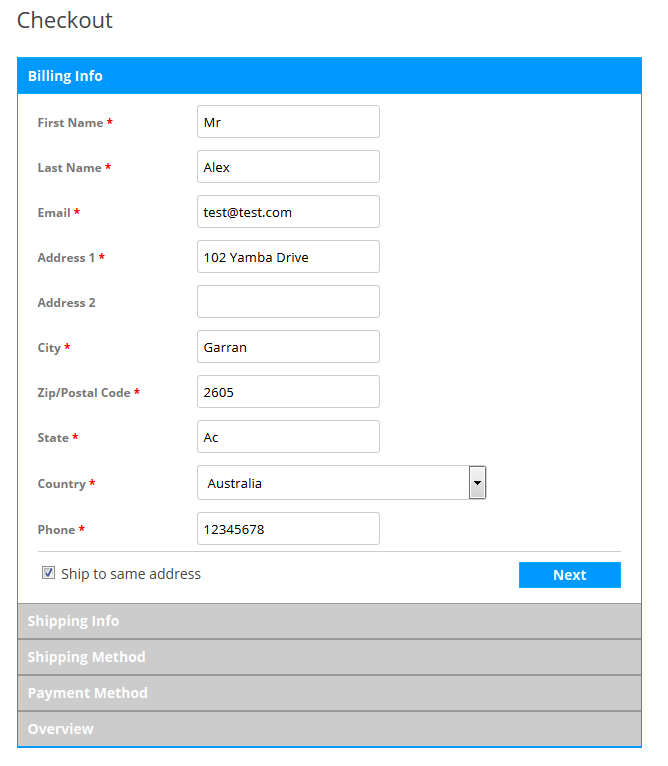Viewport: 668px width, 766px height.
Task: Expand the Shipping Method section
Action: pos(329,657)
